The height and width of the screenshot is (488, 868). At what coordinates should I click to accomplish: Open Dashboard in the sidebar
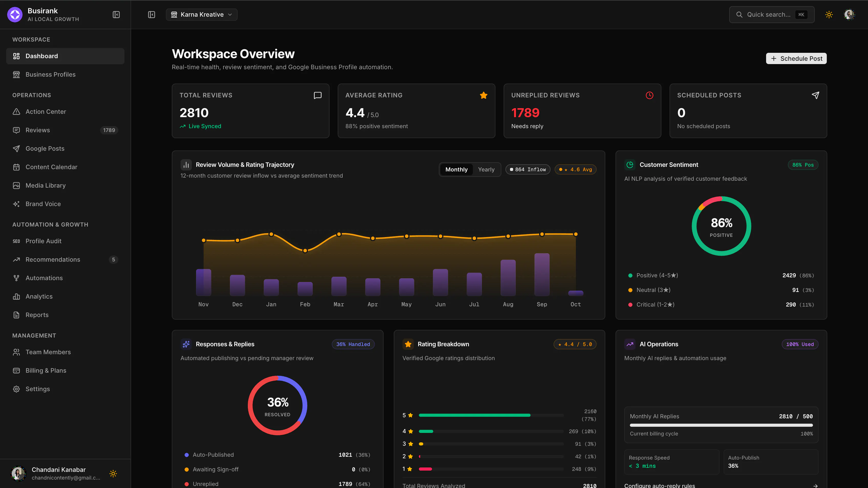pyautogui.click(x=65, y=56)
